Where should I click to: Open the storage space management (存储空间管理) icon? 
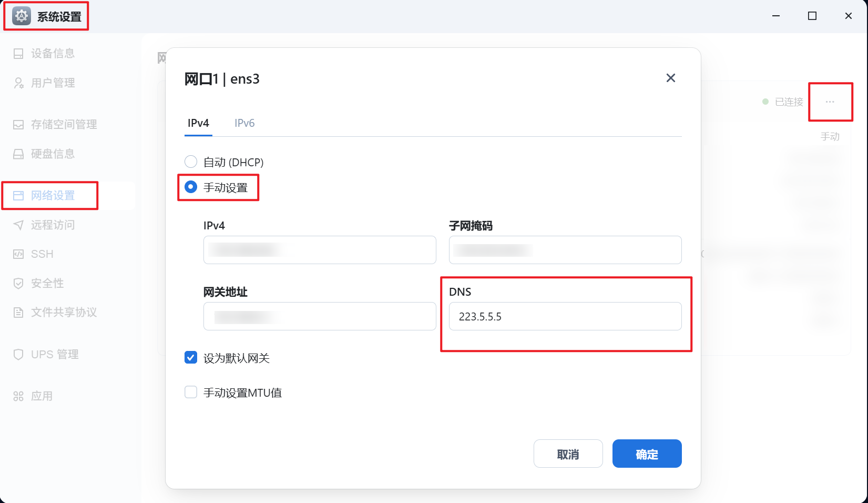click(x=18, y=125)
